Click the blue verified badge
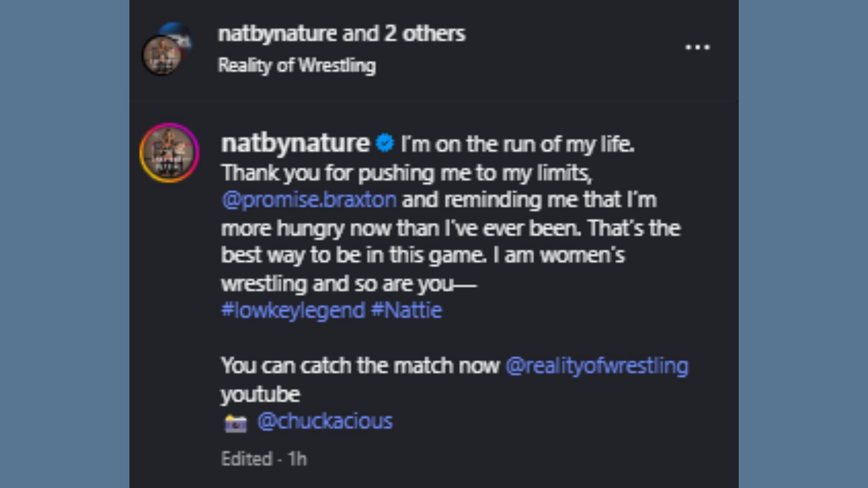This screenshot has height=488, width=868. coord(385,144)
